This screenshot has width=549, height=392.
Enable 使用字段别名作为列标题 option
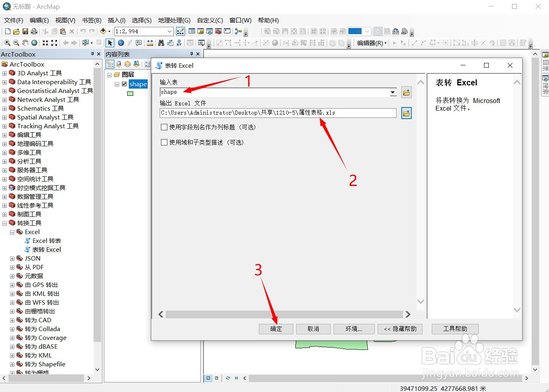pyautogui.click(x=164, y=127)
